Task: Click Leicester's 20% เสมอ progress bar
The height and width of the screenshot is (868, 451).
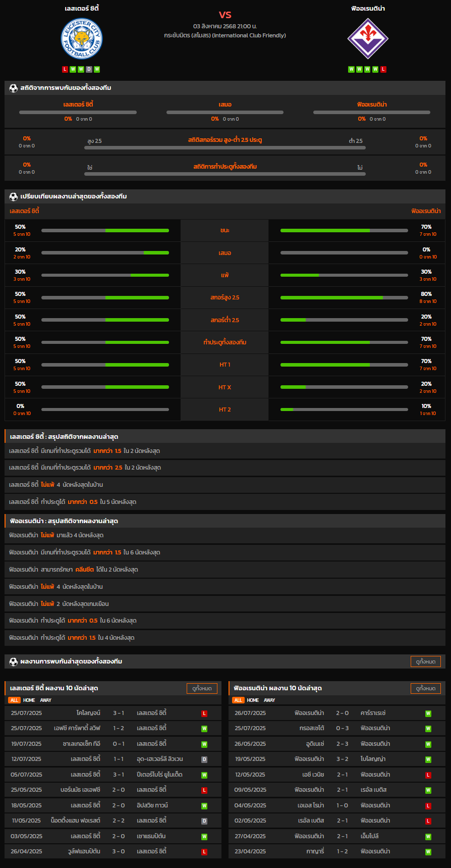Action: [105, 253]
